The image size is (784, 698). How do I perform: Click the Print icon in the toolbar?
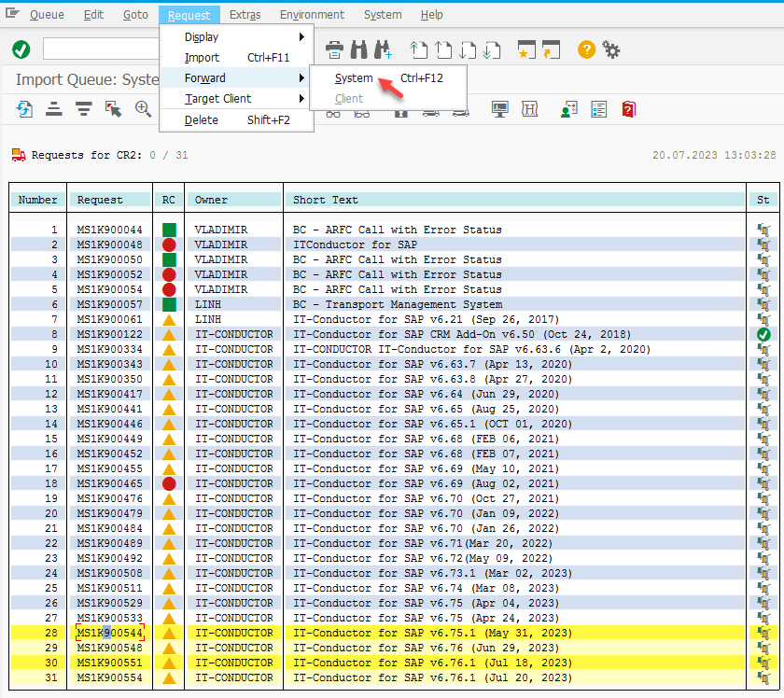(x=334, y=49)
